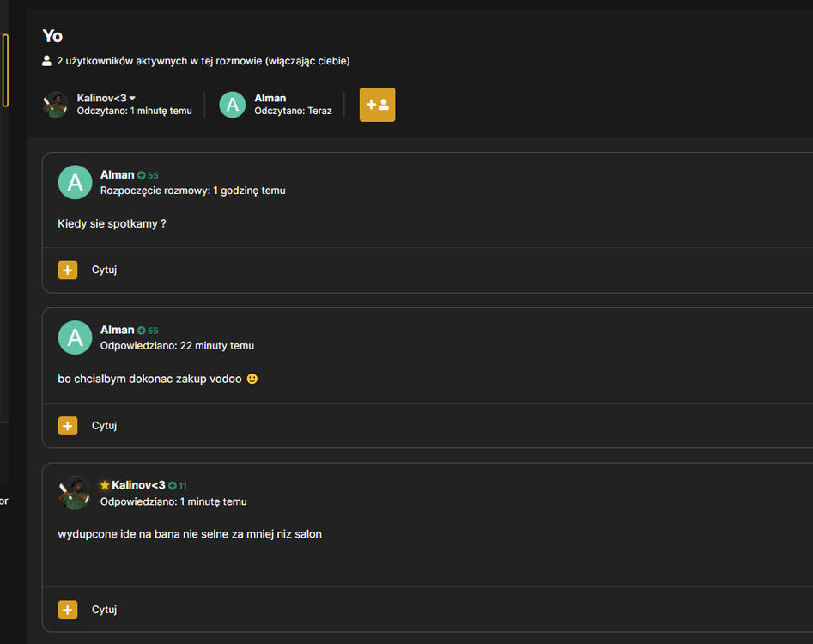The height and width of the screenshot is (644, 813).
Task: Click Alman avatar in participants header
Action: point(233,105)
